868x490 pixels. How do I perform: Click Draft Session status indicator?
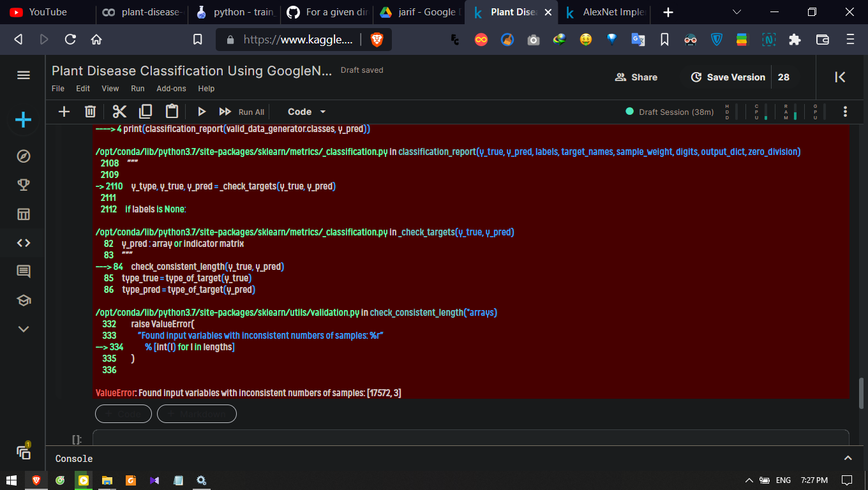coord(670,112)
